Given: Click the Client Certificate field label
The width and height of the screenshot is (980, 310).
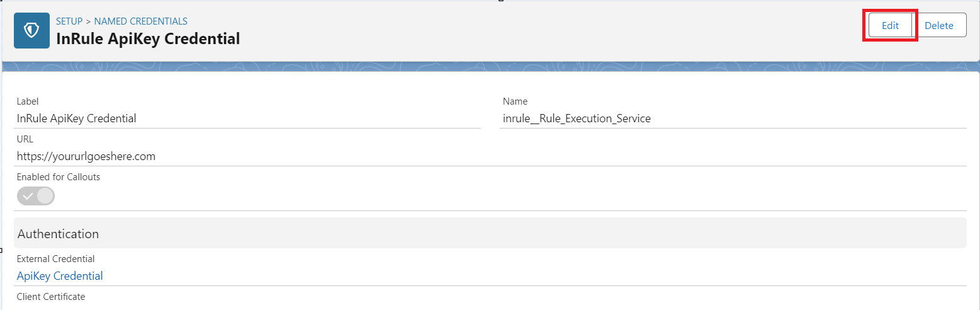Looking at the screenshot, I should pyautogui.click(x=51, y=297).
